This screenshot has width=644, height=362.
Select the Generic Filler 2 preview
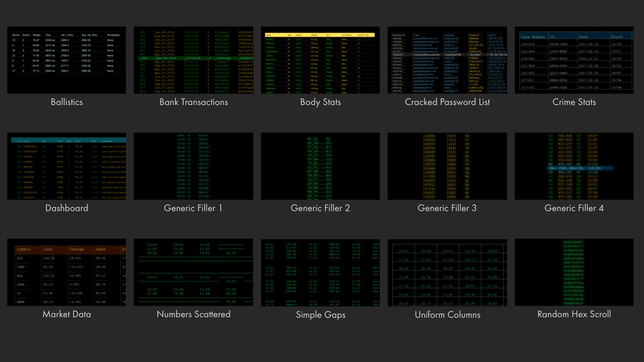coord(320,166)
